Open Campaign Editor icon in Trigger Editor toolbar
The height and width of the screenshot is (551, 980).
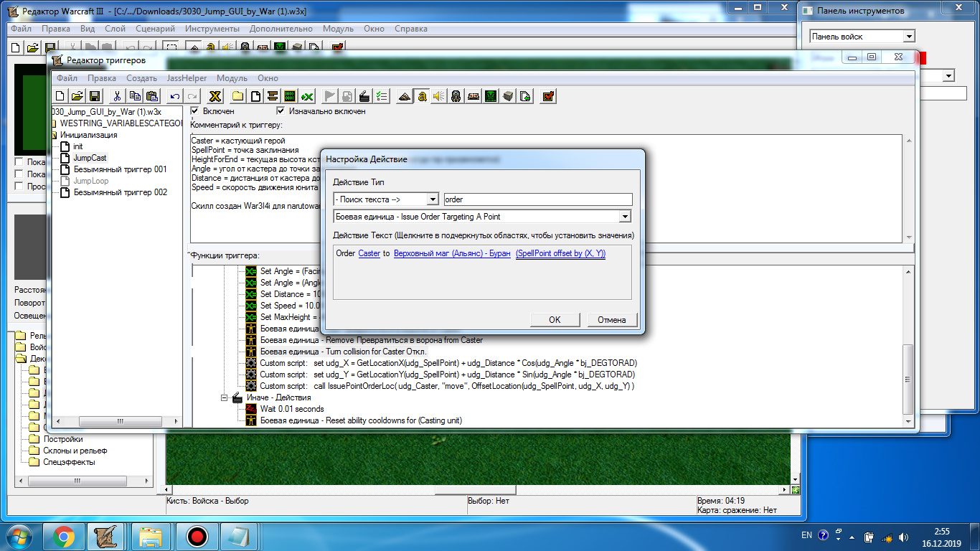[x=473, y=96]
